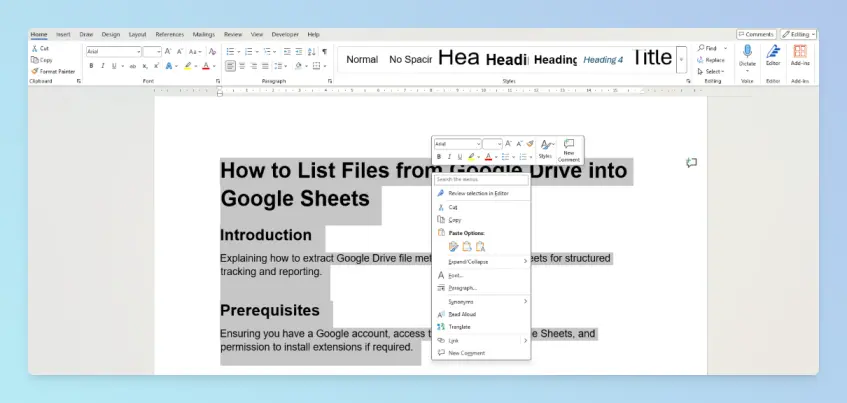Click the comment indicator in the page margin
Image resolution: width=847 pixels, height=403 pixels.
click(x=691, y=162)
